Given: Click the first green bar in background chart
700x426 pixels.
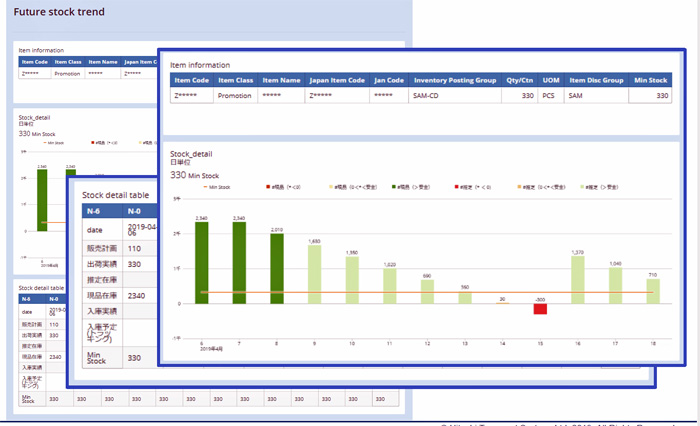Looking at the screenshot, I should tap(42, 200).
